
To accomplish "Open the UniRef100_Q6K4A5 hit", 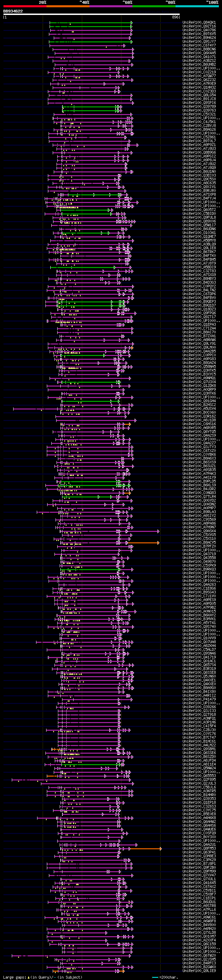I will pyautogui.click(x=199, y=53).
